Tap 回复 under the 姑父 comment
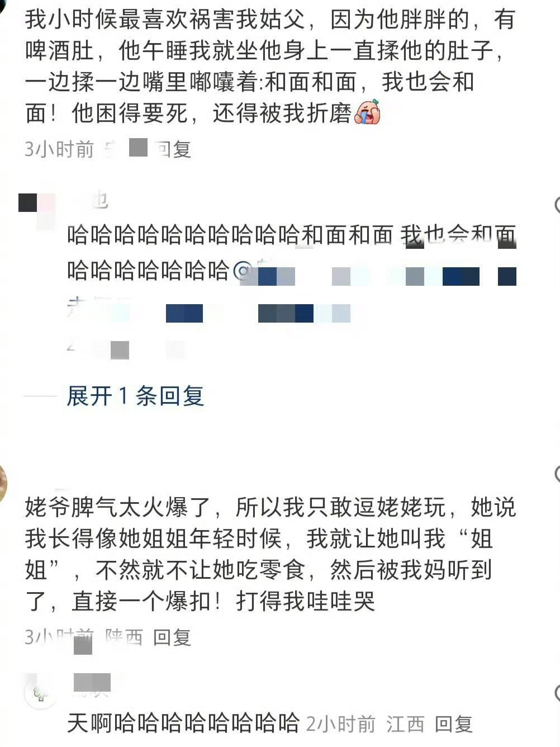 (x=173, y=149)
